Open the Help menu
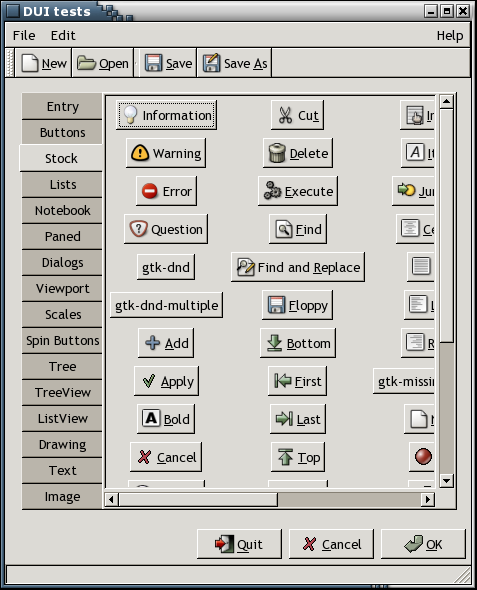This screenshot has width=477, height=590. click(450, 35)
